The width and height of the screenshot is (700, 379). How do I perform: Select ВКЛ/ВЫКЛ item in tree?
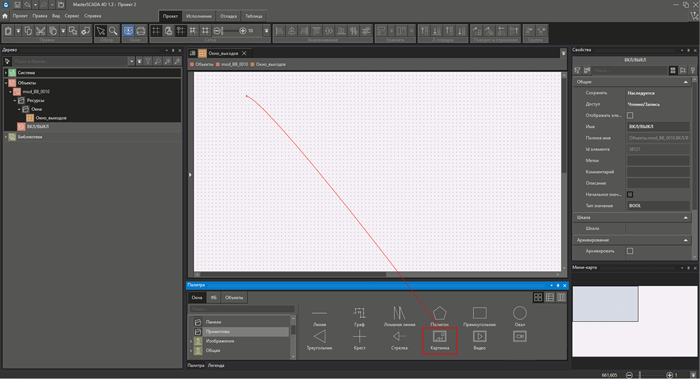click(x=38, y=127)
